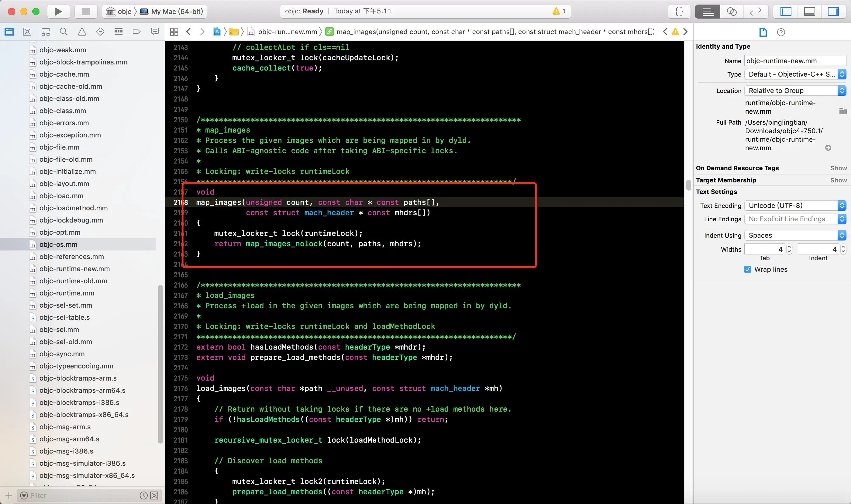The image size is (851, 504).
Task: Show Target Membership section
Action: pos(838,180)
